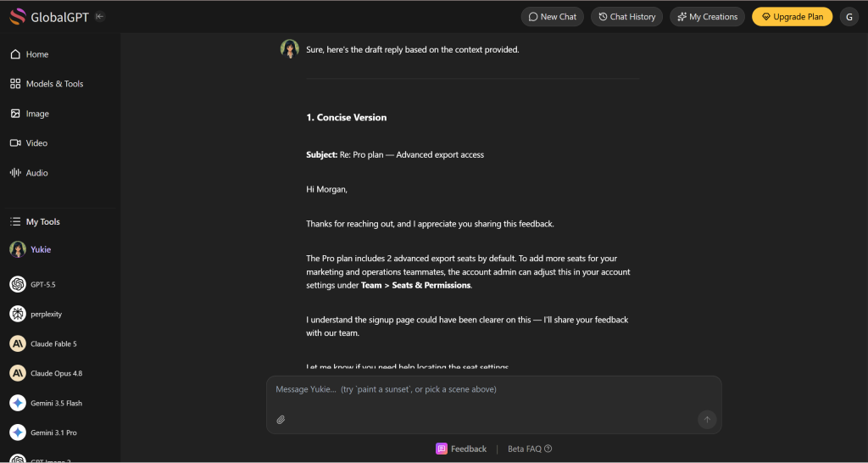Open the Beta FAQ link
Viewport: 868px width, 463px height.
[530, 449]
